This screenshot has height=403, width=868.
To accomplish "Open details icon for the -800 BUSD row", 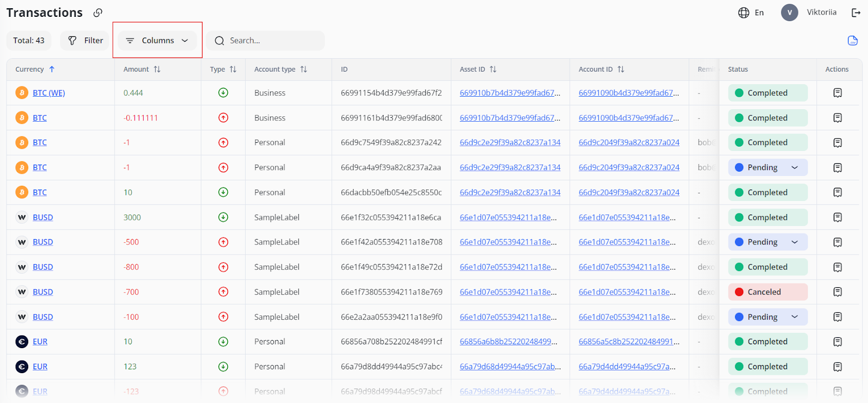I will pyautogui.click(x=838, y=267).
